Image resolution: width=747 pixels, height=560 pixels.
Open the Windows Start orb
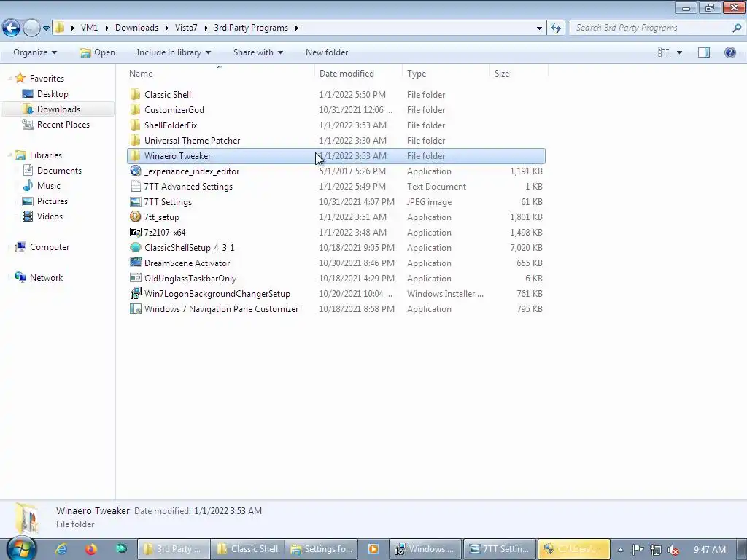coord(21,548)
